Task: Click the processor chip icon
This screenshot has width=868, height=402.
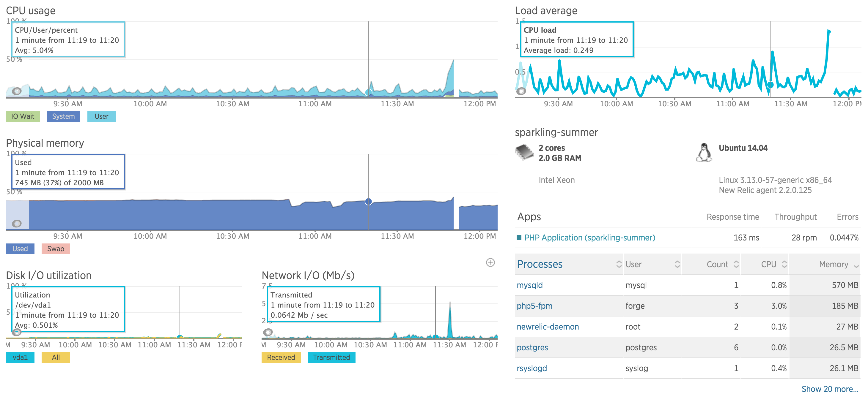Action: coord(524,152)
